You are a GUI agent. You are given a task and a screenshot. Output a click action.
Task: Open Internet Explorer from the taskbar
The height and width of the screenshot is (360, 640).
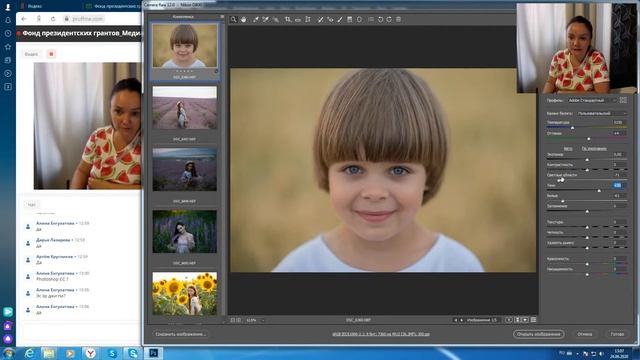(29, 353)
